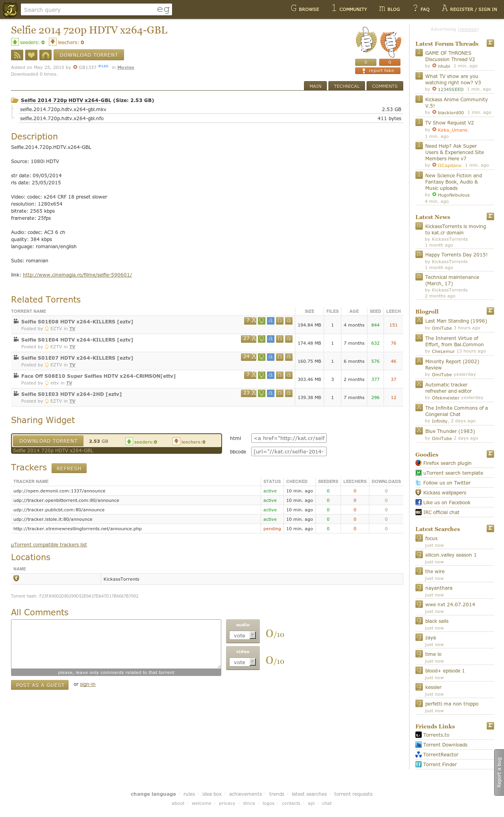Open the Movies category link
The width and height of the screenshot is (504, 817).
(126, 67)
